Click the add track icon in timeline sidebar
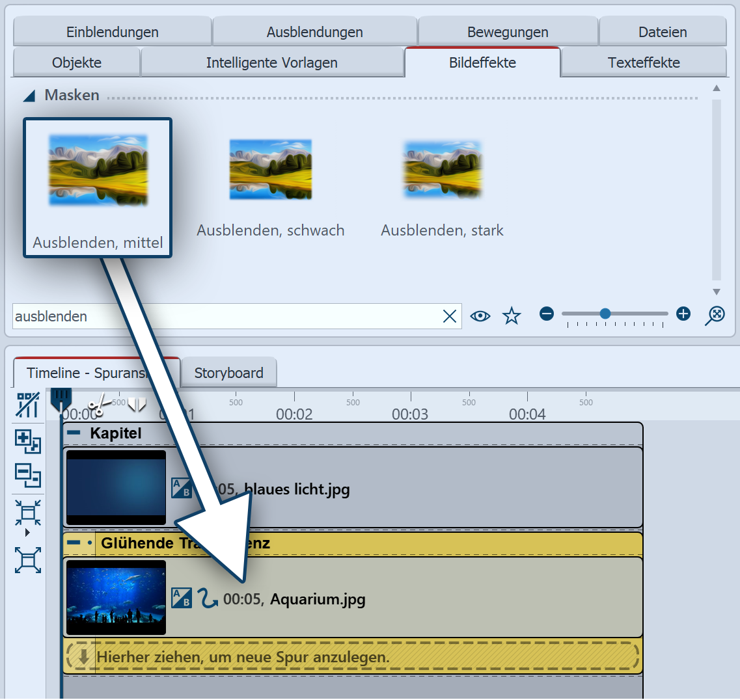The image size is (740, 700). [x=28, y=441]
